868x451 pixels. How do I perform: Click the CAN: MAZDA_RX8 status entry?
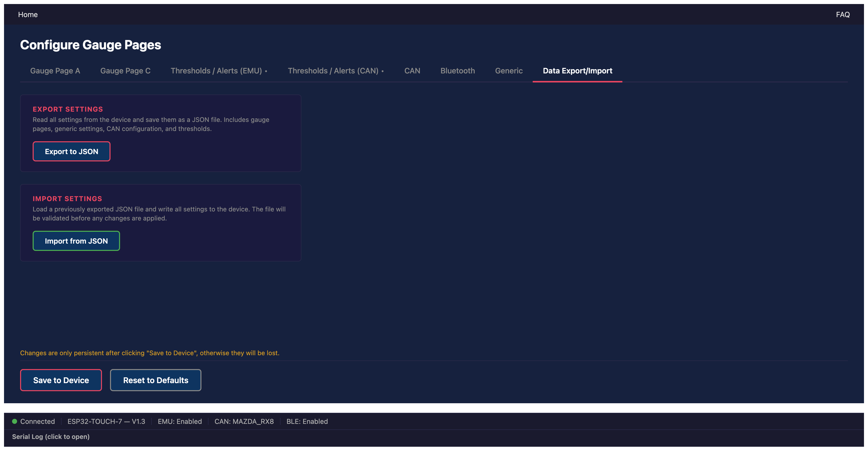[x=244, y=421]
